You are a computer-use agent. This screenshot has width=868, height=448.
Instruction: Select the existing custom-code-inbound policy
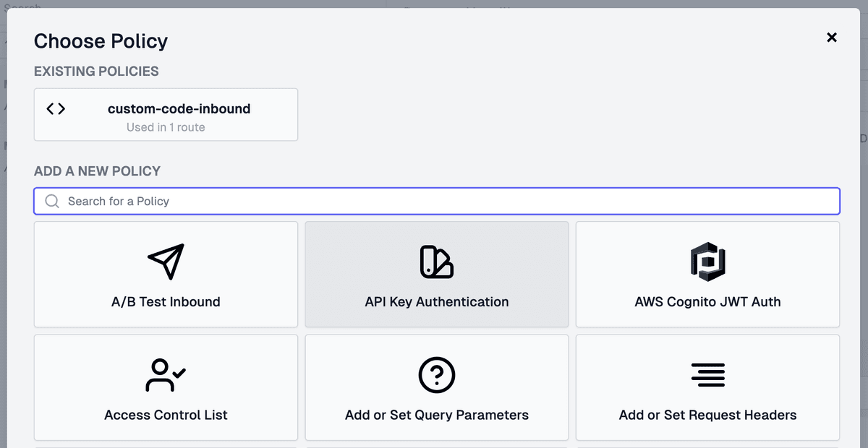click(166, 114)
